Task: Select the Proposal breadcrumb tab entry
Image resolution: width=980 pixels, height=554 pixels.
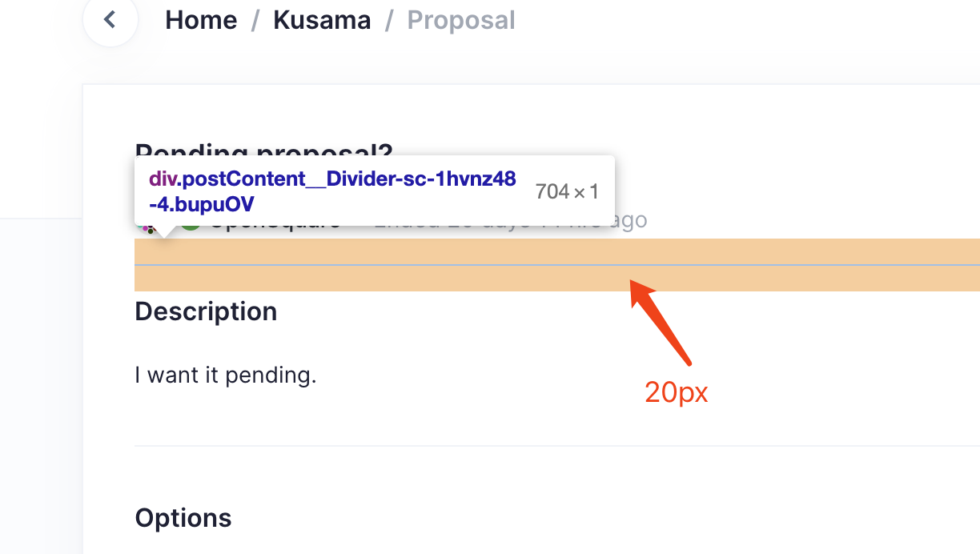Action: tap(461, 19)
